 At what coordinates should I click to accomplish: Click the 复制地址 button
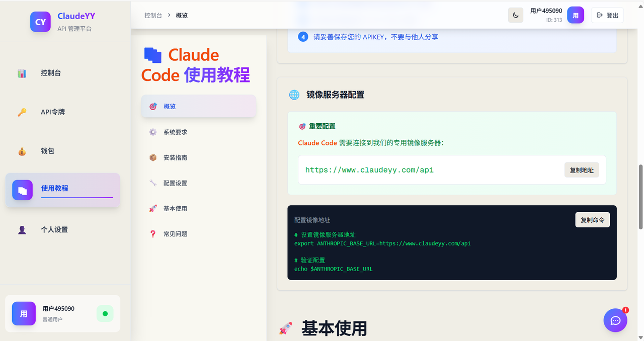point(582,170)
